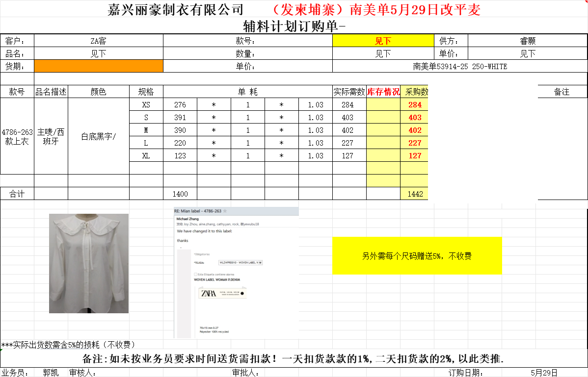Click the supplier name 睿颢 cell
The width and height of the screenshot is (588, 377).
(528, 41)
